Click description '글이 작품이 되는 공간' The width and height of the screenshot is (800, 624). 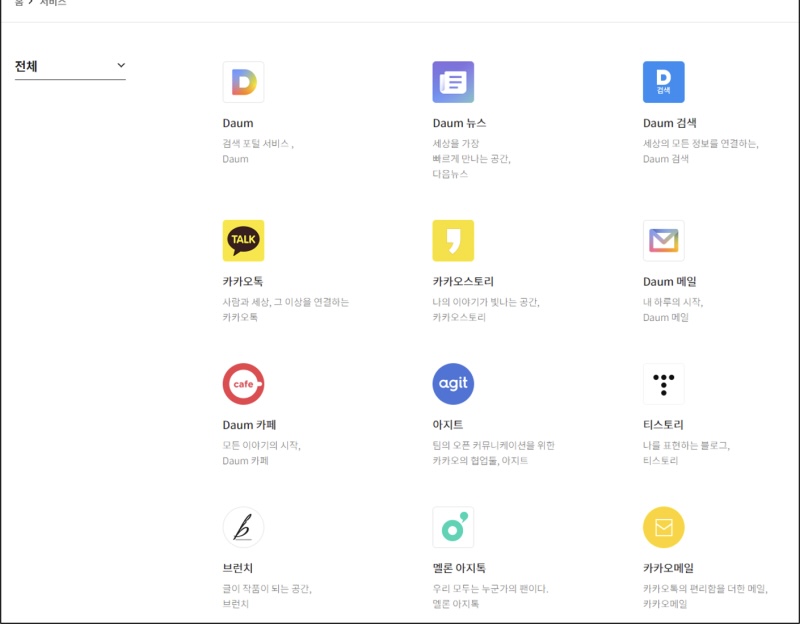267,589
